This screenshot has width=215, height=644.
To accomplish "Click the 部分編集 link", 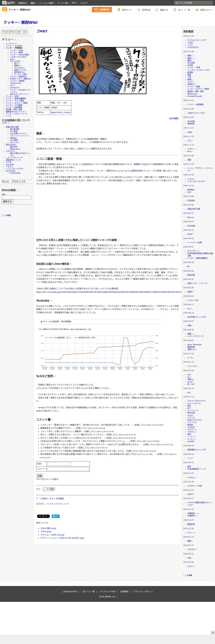I will click(174, 119).
